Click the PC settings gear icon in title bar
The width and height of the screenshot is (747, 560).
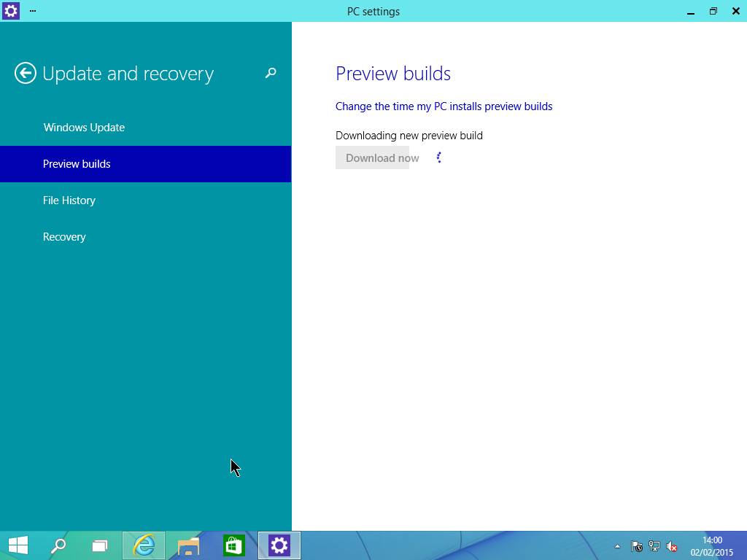pos(10,10)
